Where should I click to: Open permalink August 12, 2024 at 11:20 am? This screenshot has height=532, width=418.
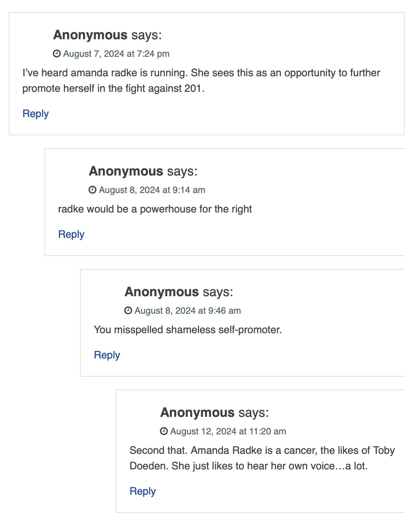228,431
